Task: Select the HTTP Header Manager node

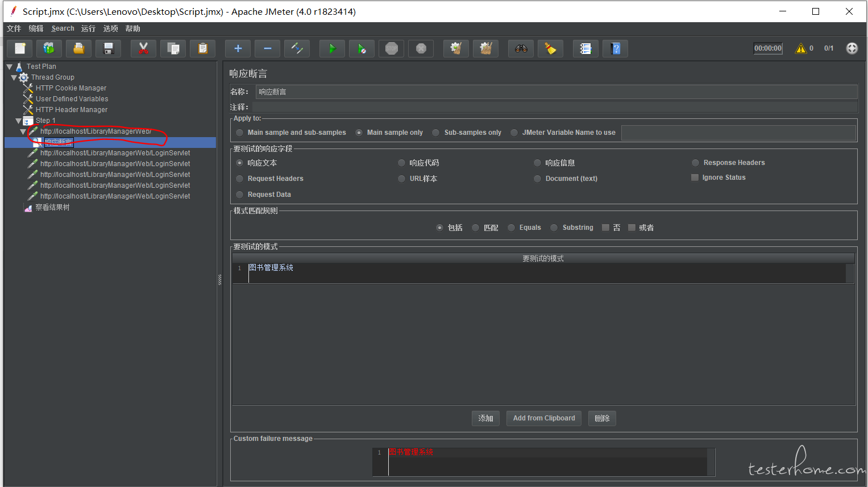Action: (72, 110)
